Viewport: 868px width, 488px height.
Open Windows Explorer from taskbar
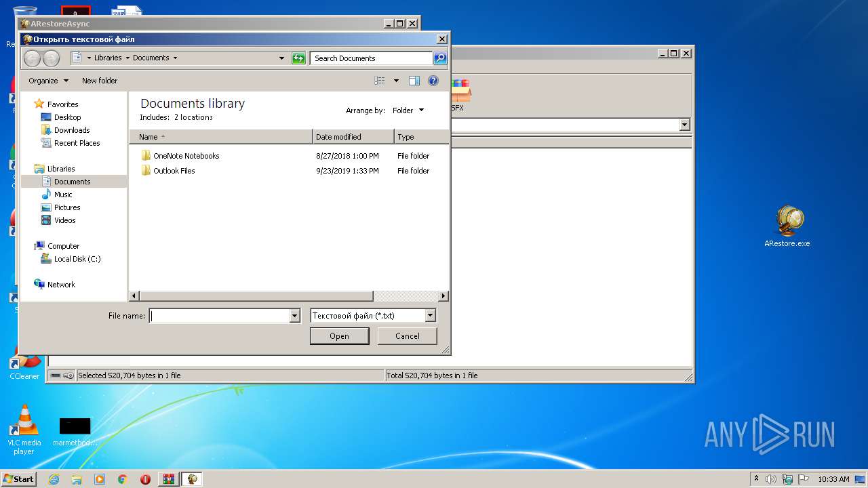pos(77,479)
